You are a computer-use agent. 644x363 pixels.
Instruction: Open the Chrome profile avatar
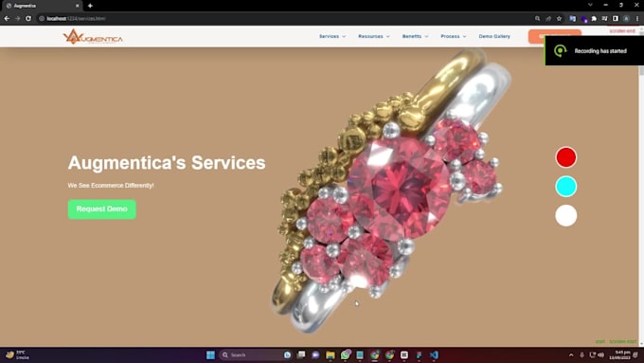(x=626, y=19)
